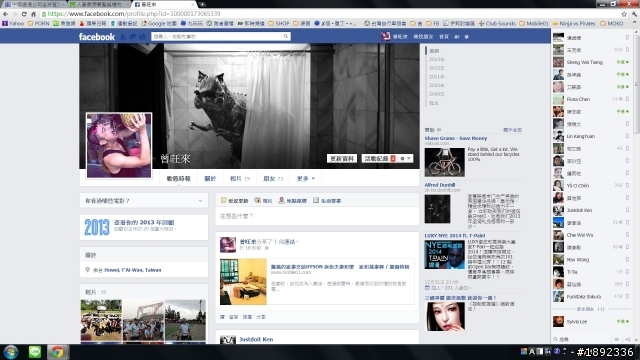This screenshot has width=640, height=360.
Task: Click the location pin icon in About box
Action: (87, 270)
